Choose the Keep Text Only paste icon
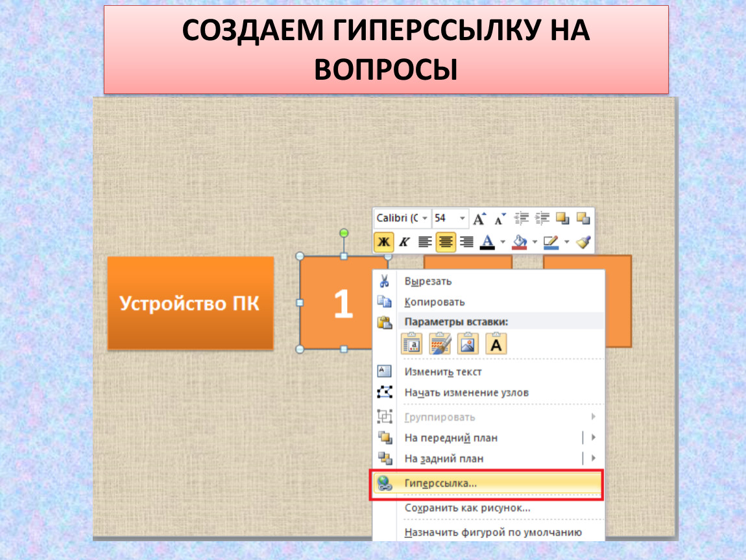The height and width of the screenshot is (560, 746). pyautogui.click(x=496, y=345)
